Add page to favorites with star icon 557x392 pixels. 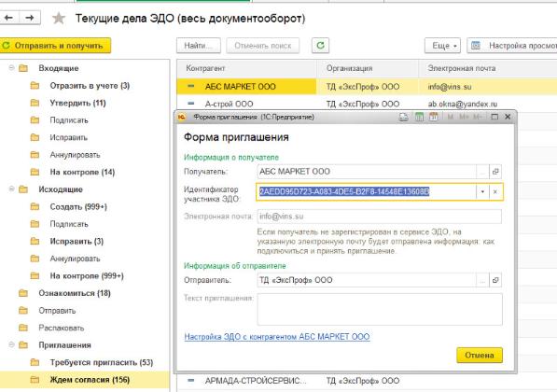tap(59, 18)
